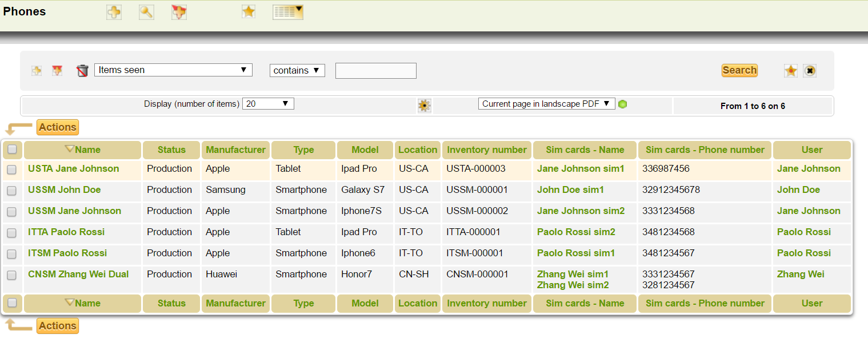Toggle select-all checkbox in top header row
Screen dimensions: 868x339
click(12, 150)
